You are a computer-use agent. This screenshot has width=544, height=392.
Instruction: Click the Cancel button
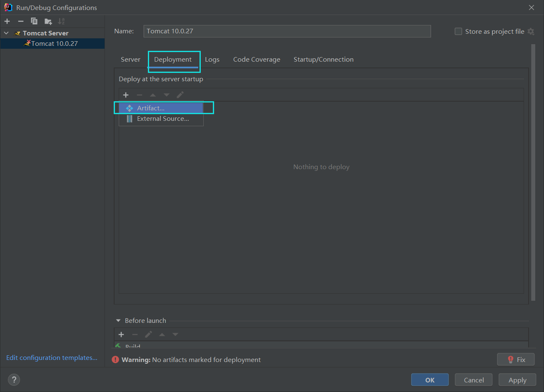click(474, 380)
